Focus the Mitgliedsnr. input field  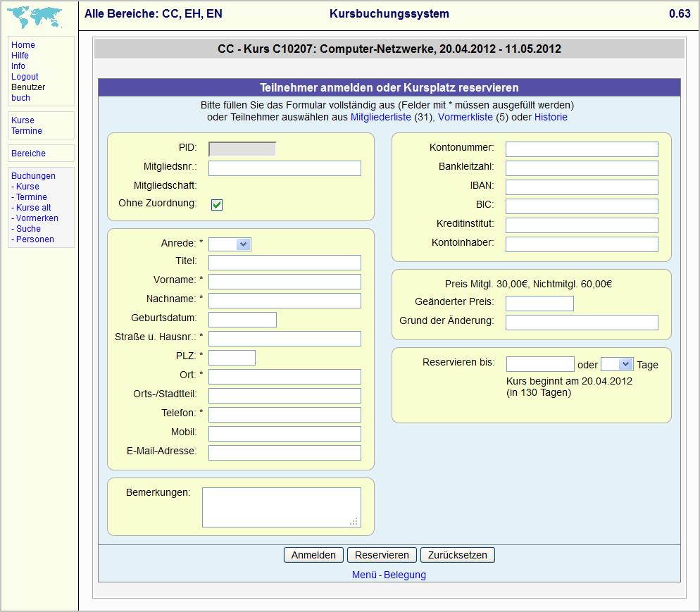[285, 168]
